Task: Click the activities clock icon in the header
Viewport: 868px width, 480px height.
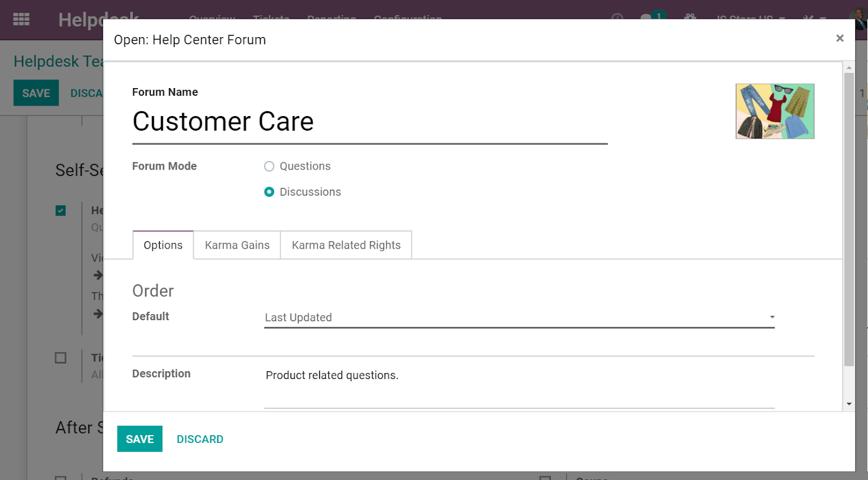Action: point(616,18)
